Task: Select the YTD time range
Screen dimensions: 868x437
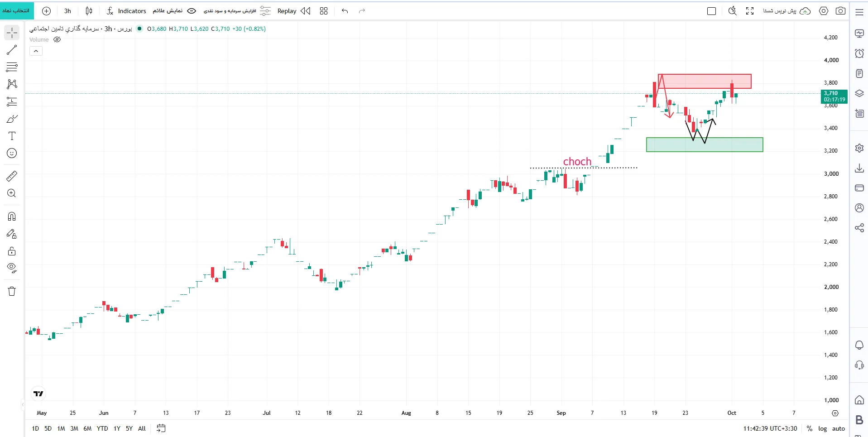Action: 102,428
